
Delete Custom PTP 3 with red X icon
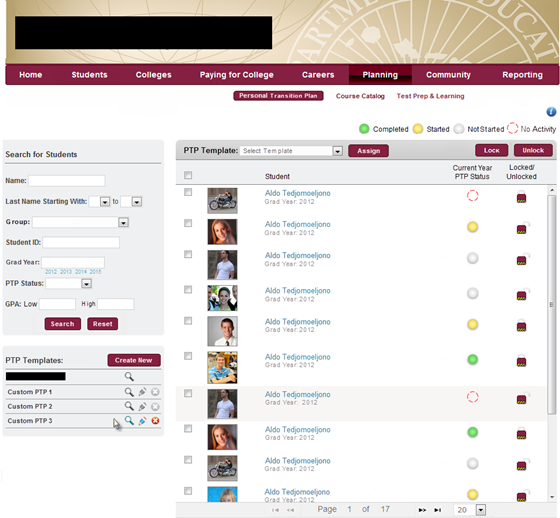point(155,421)
